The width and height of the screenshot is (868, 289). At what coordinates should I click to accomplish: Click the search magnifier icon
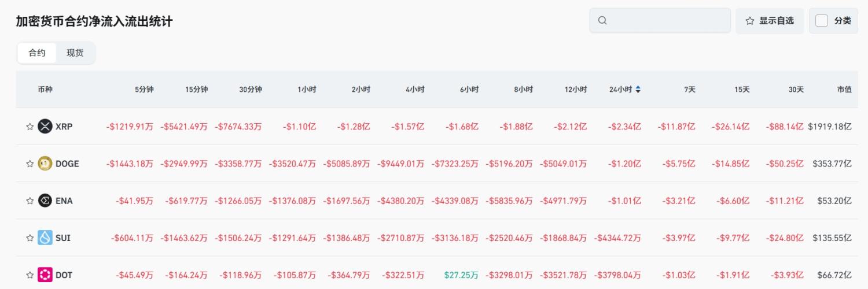602,21
